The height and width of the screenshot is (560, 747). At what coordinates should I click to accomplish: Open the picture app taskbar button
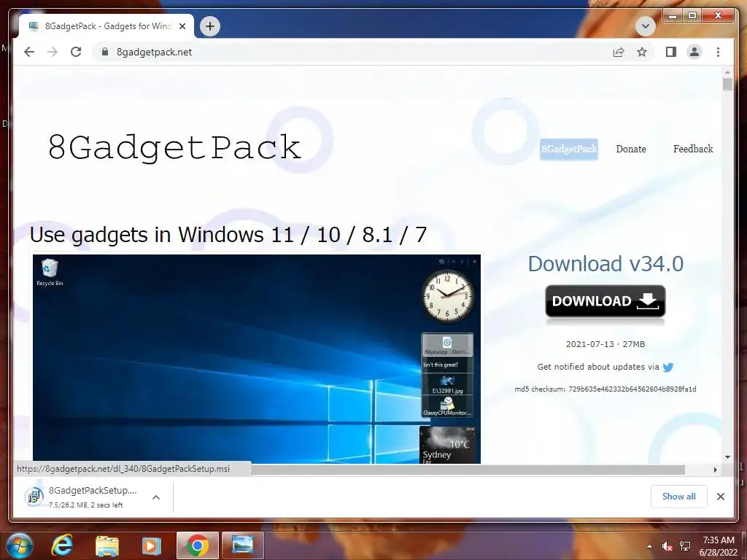[x=242, y=545]
